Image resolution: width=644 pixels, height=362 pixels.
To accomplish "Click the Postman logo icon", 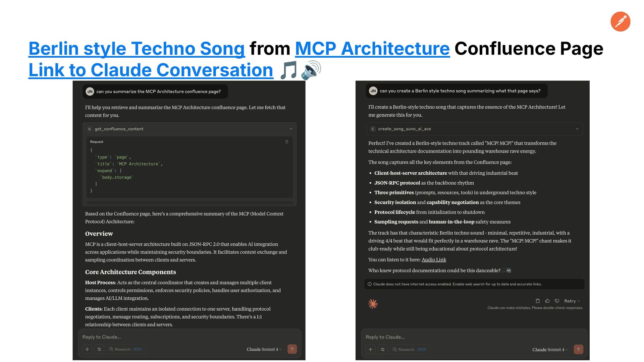I will (x=620, y=21).
